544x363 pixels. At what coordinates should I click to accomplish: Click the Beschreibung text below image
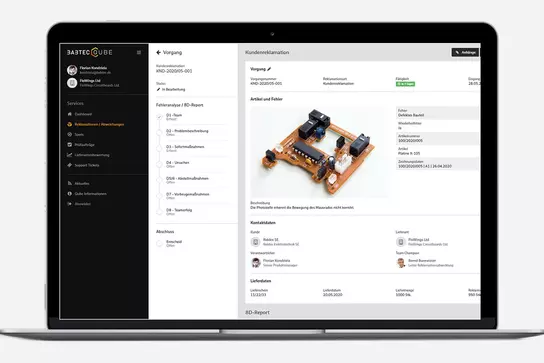[x=302, y=208]
